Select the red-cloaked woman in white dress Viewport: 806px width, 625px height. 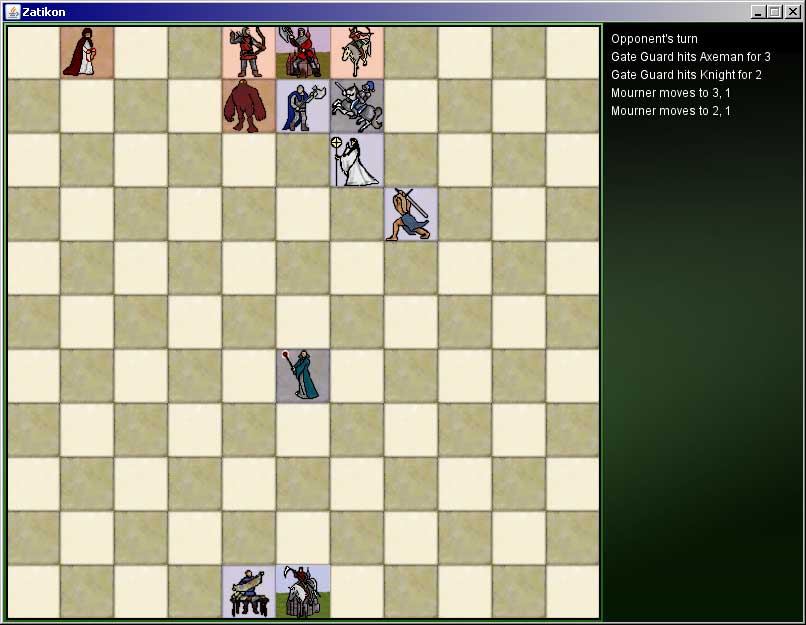[x=87, y=52]
